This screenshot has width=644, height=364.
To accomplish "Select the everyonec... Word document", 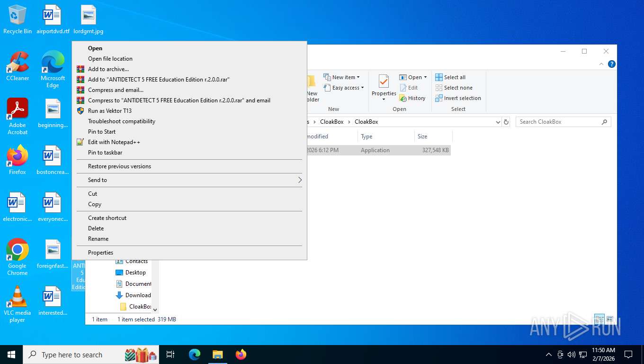I will pos(53,207).
